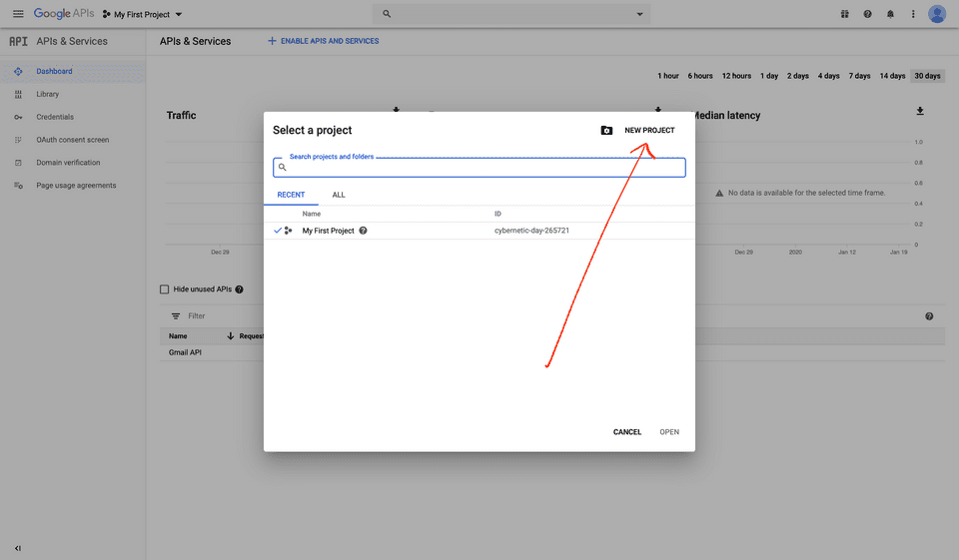Select the 30 days time range
The height and width of the screenshot is (560, 959).
pos(927,76)
